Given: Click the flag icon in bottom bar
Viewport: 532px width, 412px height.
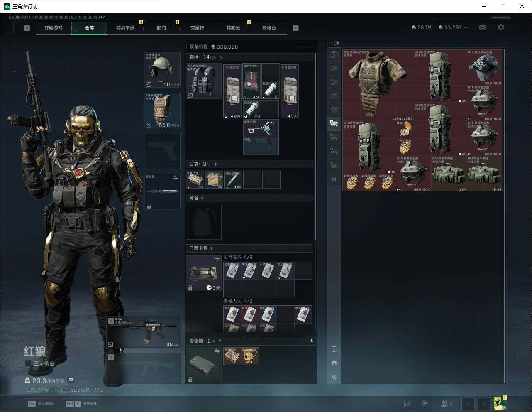Looking at the screenshot, I should tap(425, 404).
